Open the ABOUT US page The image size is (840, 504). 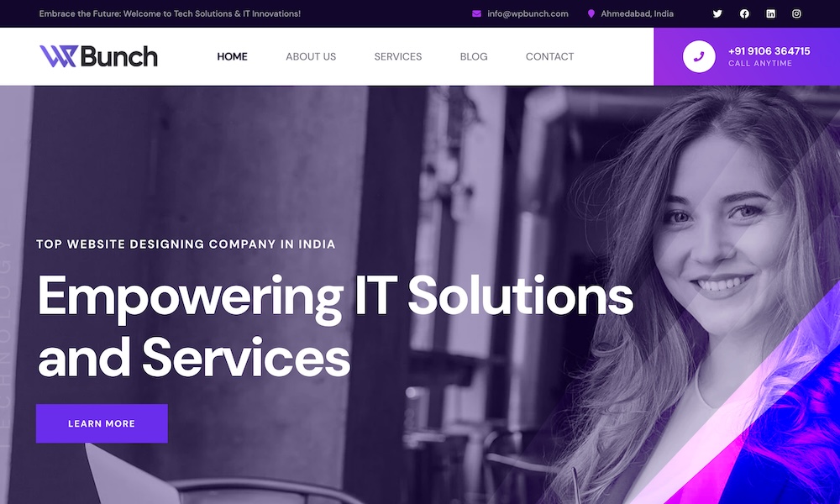(x=311, y=56)
